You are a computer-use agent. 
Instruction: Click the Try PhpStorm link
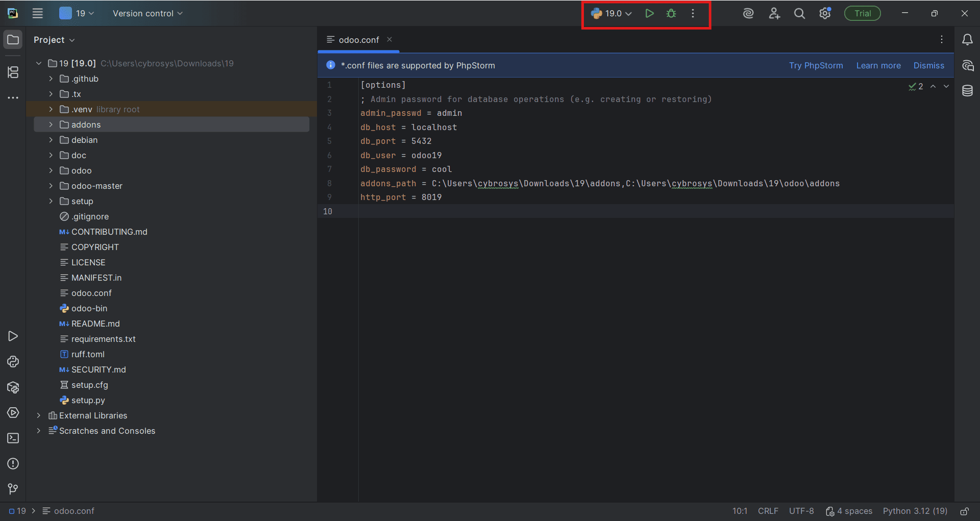tap(816, 65)
